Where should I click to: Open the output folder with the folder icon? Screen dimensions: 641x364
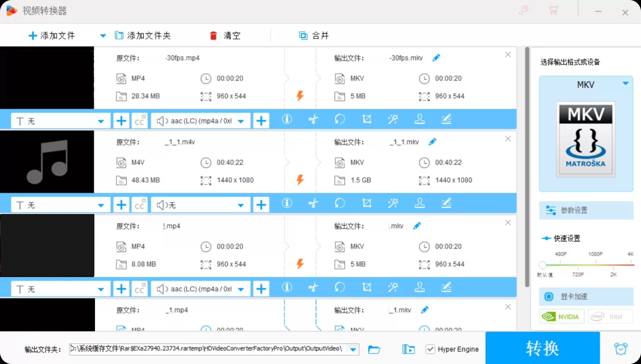tap(374, 350)
